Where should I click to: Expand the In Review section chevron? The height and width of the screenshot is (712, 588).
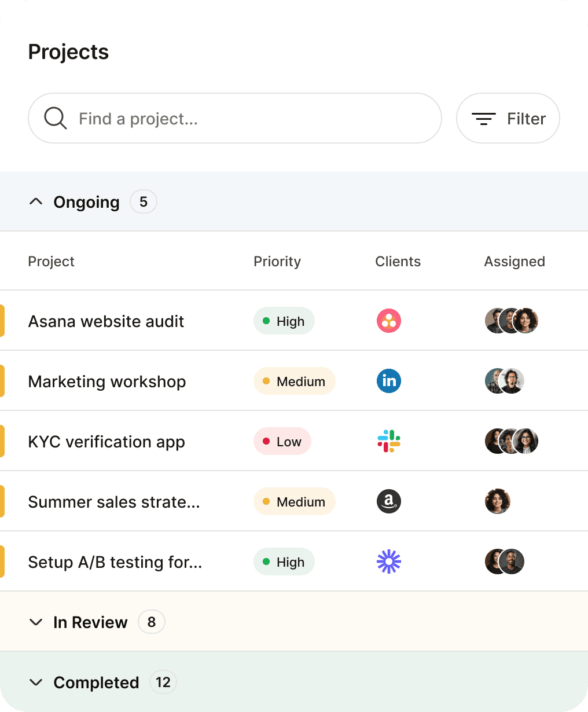[36, 622]
